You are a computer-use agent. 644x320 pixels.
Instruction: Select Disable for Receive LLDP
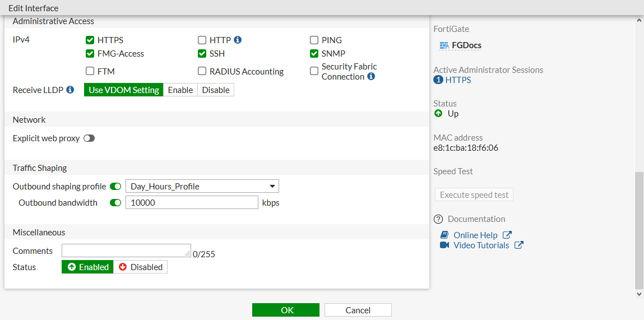(216, 90)
